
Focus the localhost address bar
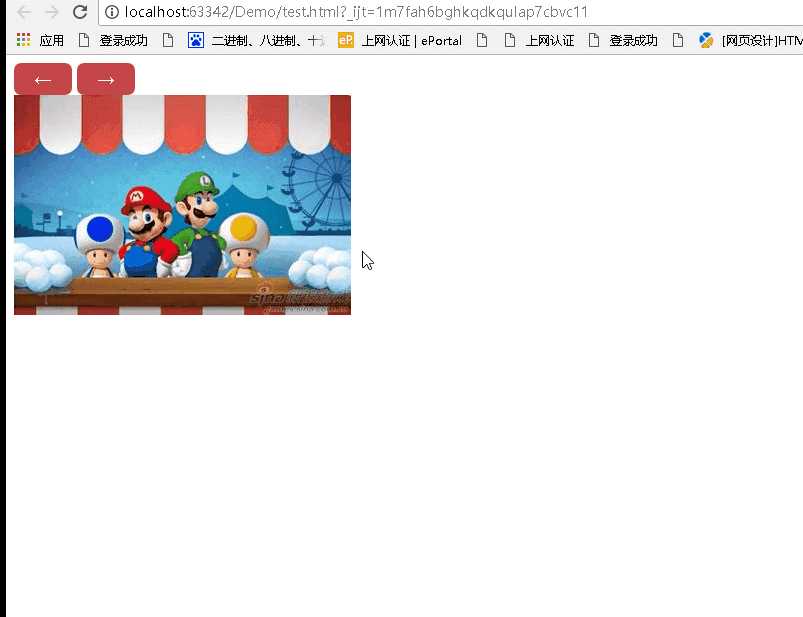pos(451,12)
